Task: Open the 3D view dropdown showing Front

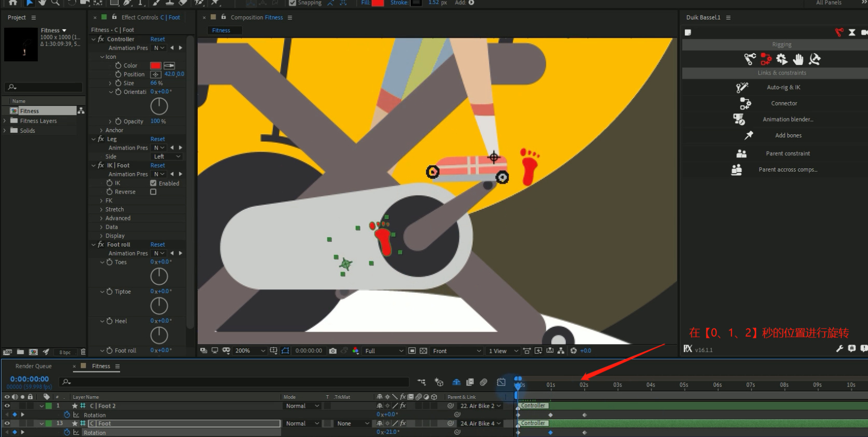Action: [x=456, y=351]
